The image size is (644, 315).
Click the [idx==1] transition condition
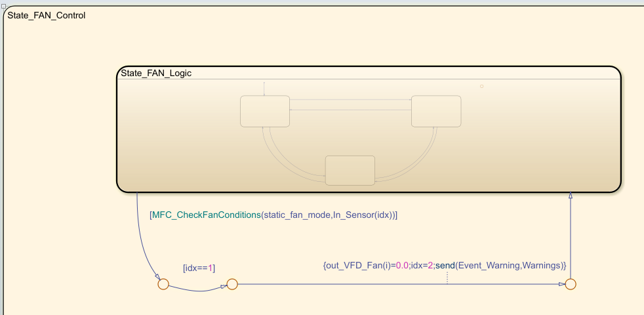pos(199,268)
